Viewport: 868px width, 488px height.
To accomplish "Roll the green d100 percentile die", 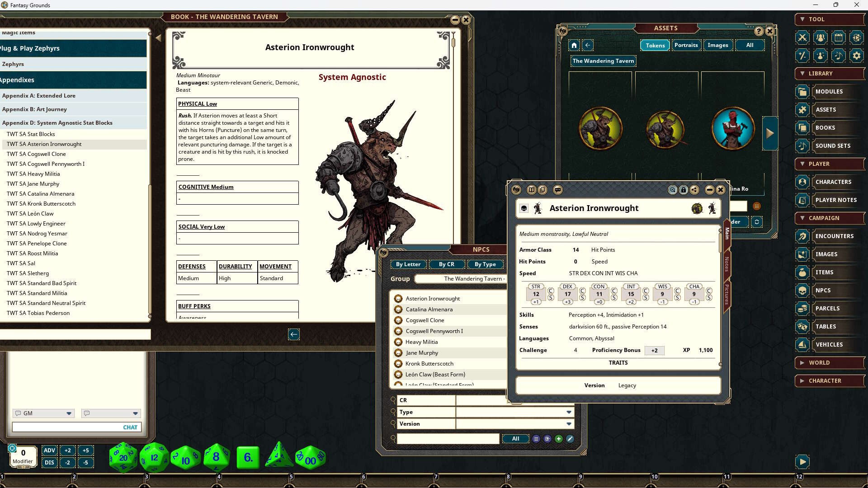I will [x=310, y=458].
